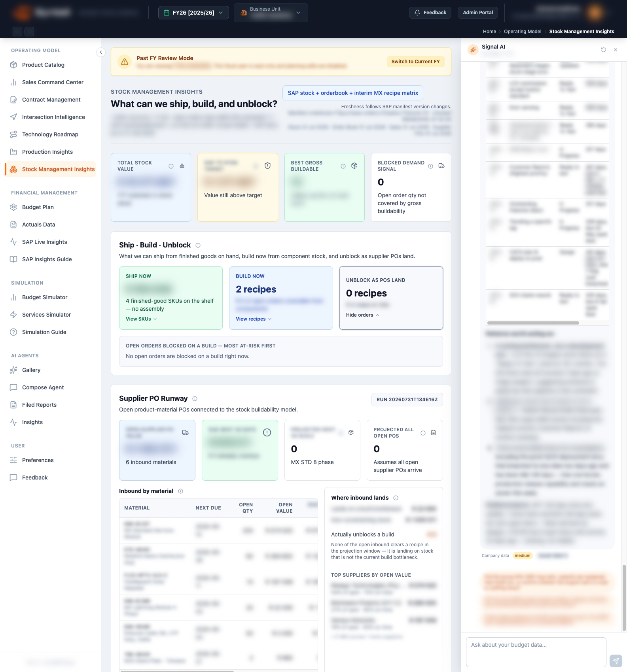Click the Technology Roadmap route icon

point(13,134)
